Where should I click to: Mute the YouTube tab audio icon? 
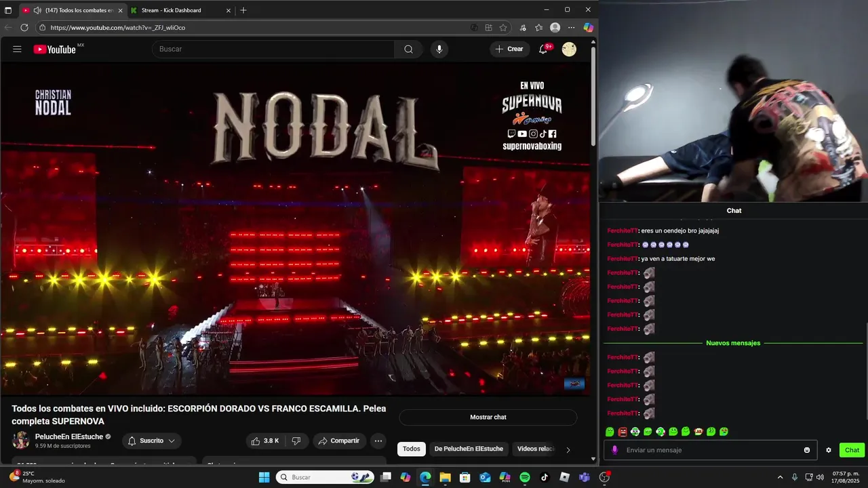pos(37,10)
